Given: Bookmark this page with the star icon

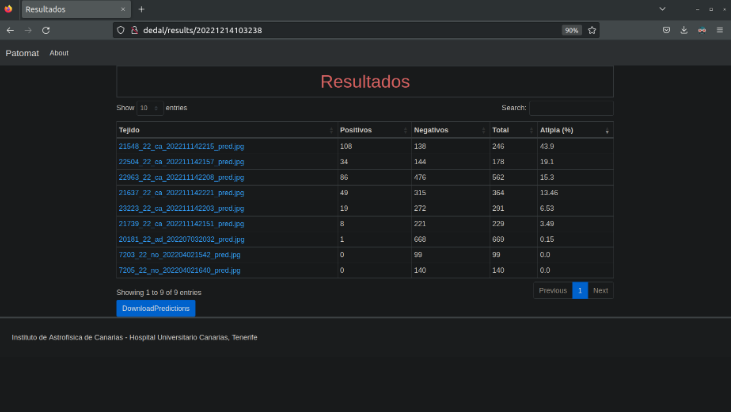Looking at the screenshot, I should point(592,30).
